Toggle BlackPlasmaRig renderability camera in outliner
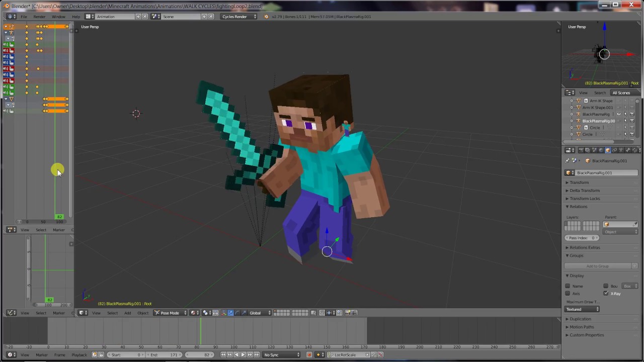Viewport: 644px width, 362px height. click(x=632, y=114)
